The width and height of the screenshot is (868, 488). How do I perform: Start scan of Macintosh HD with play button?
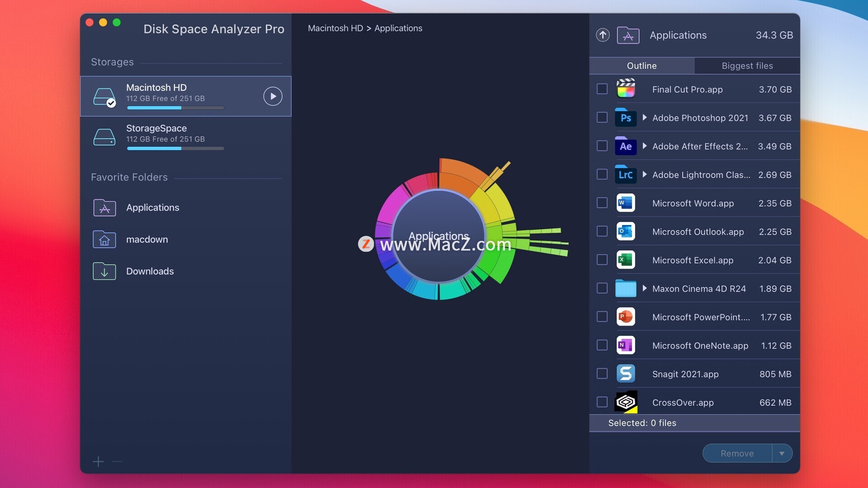point(273,96)
